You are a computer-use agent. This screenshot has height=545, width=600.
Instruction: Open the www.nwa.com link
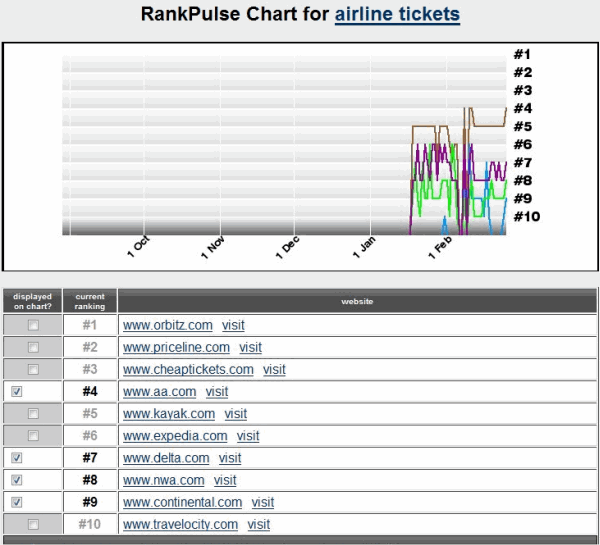tap(164, 480)
